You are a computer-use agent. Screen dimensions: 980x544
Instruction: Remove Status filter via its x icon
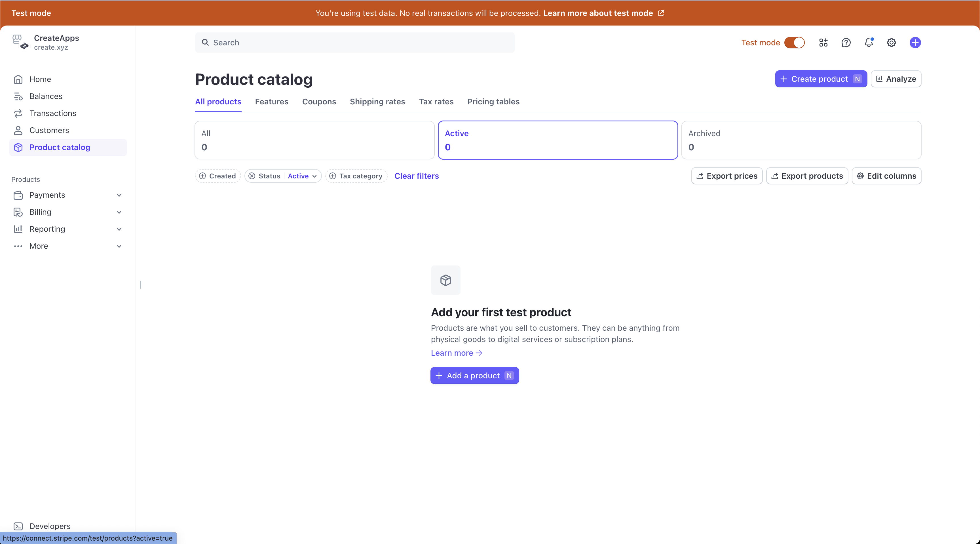pyautogui.click(x=252, y=176)
